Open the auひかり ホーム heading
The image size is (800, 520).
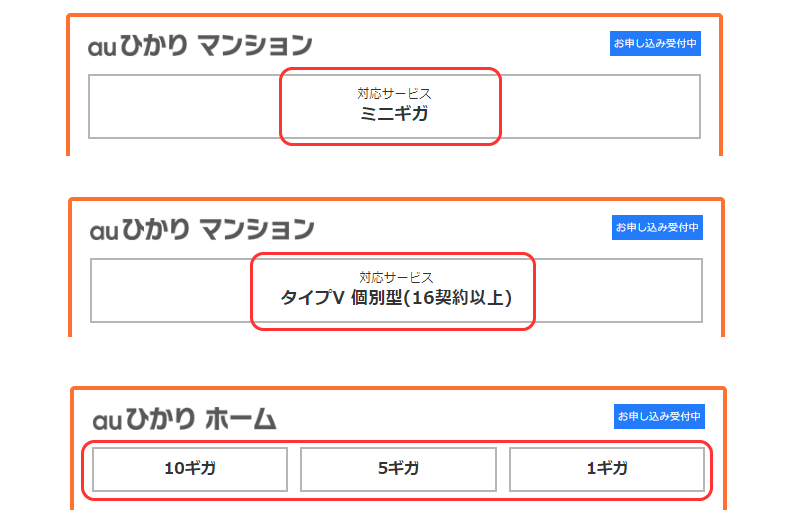184,419
